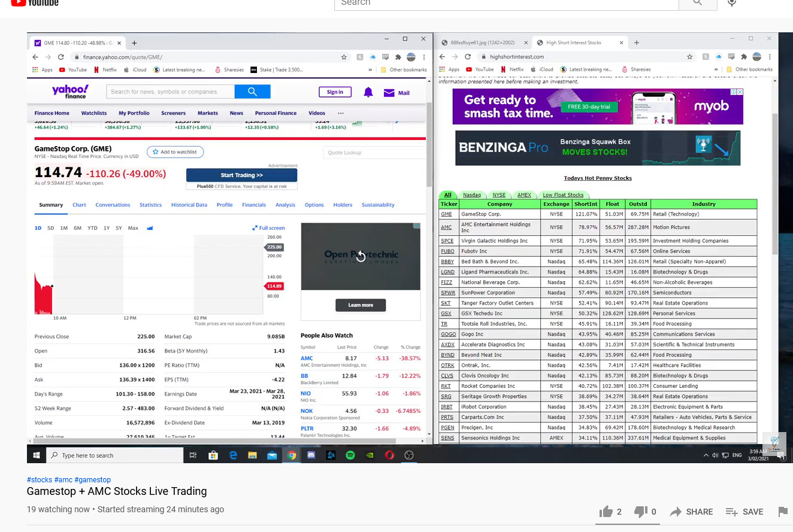Viewport: 793px width, 532px height.
Task: Click SAVE below the video
Action: pyautogui.click(x=744, y=512)
